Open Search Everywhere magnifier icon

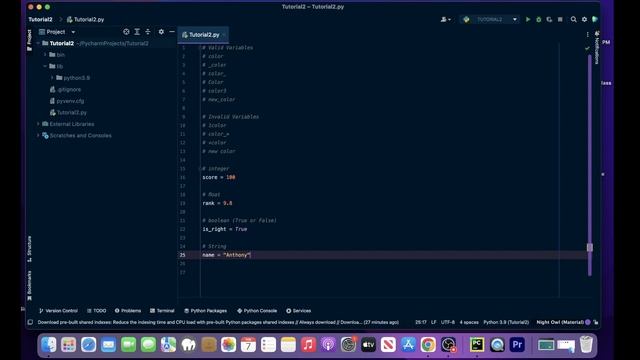pyautogui.click(x=573, y=19)
